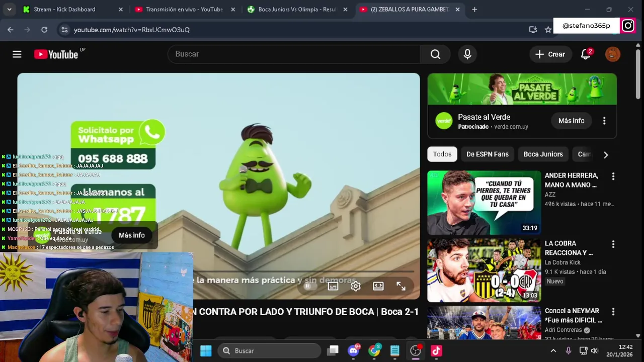Open the YouTube hamburger guide menu
The image size is (644, 362).
pos(17,54)
